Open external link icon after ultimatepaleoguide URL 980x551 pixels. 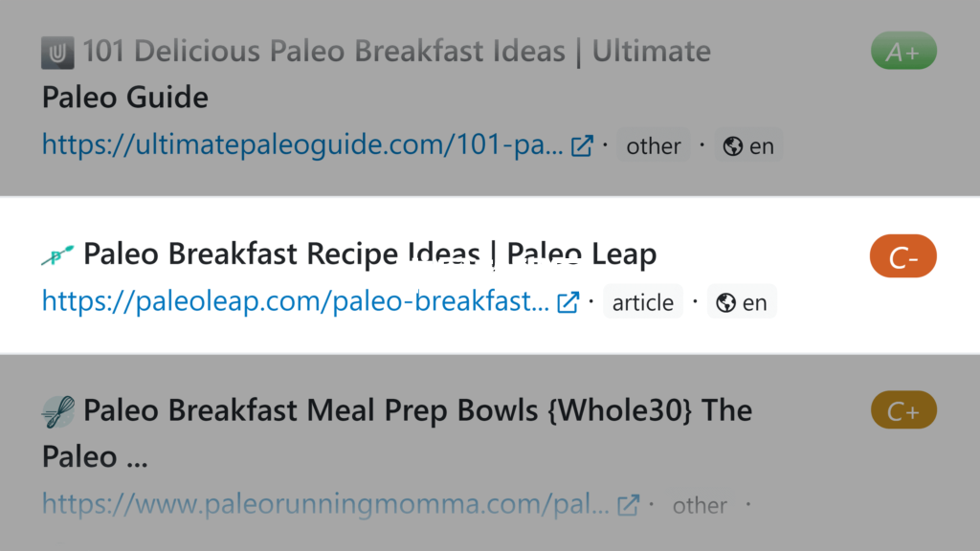(x=582, y=145)
